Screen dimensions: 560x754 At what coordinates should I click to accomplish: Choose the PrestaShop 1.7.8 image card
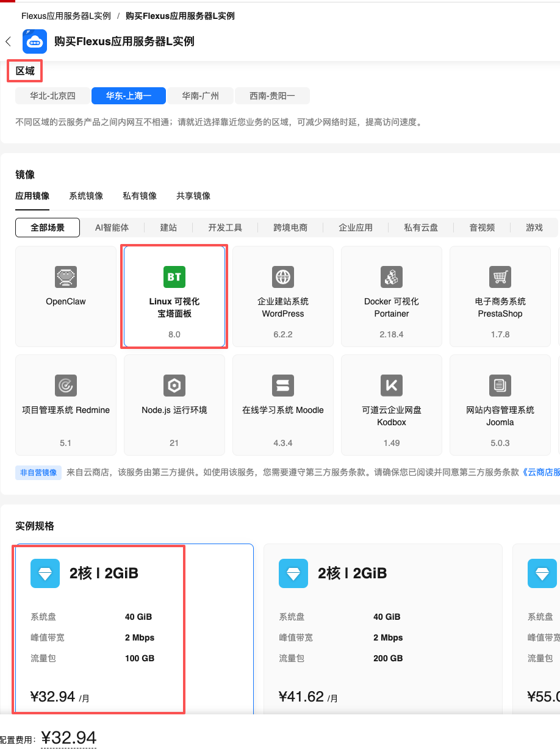pos(500,296)
